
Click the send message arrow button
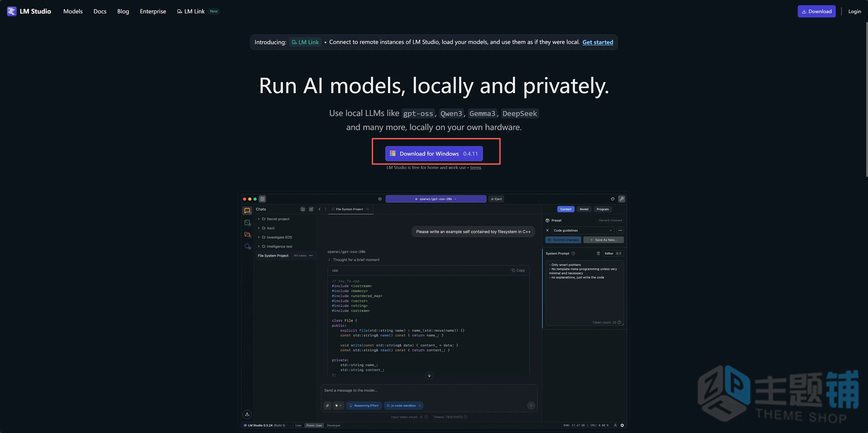coord(531,406)
